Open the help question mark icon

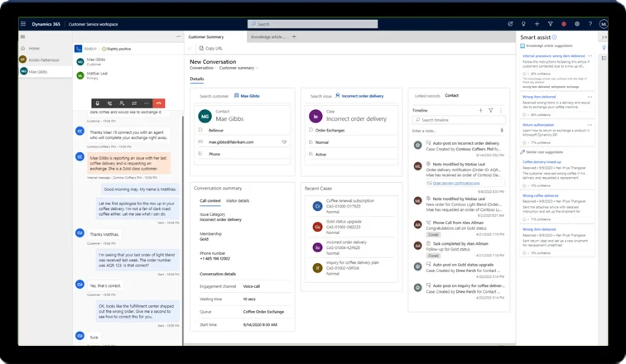(x=590, y=24)
